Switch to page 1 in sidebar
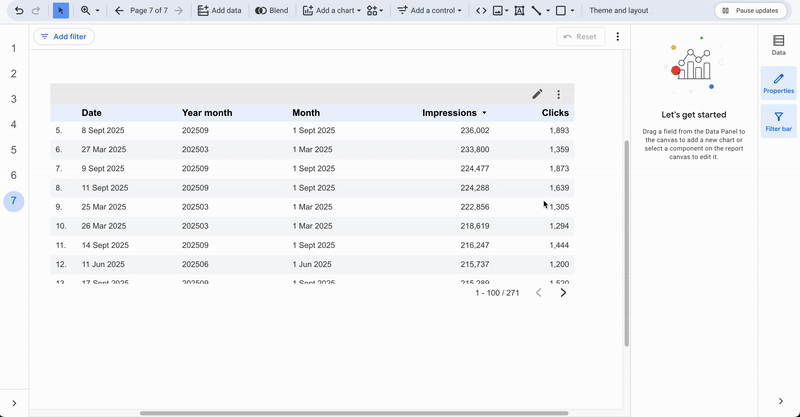Image resolution: width=800 pixels, height=417 pixels. pos(14,48)
